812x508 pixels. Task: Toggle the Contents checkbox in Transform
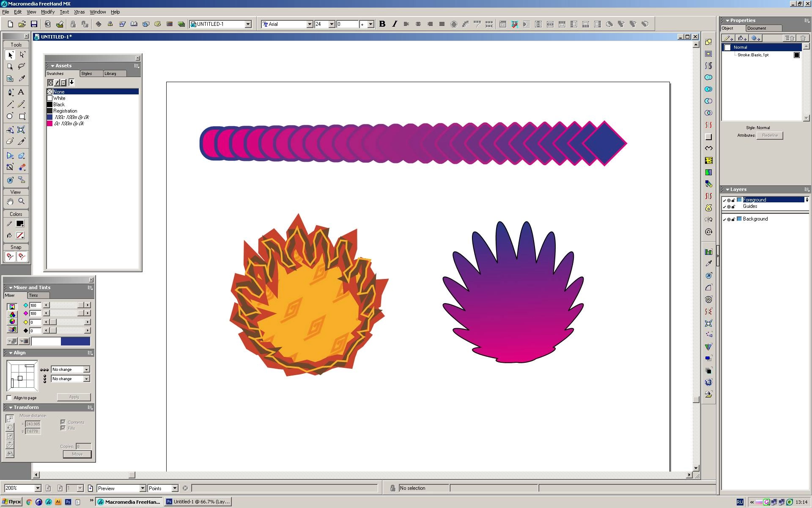63,422
